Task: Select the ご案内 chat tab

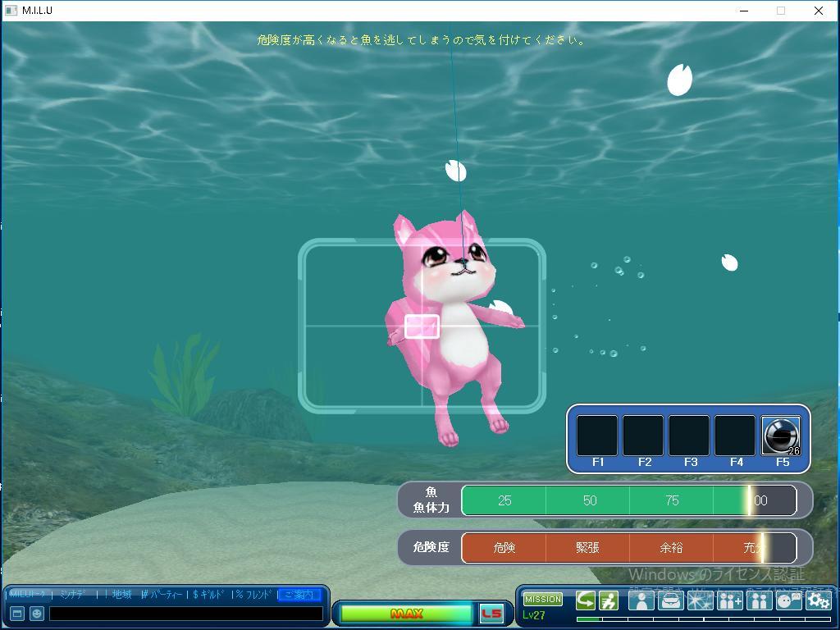Action: pos(299,595)
